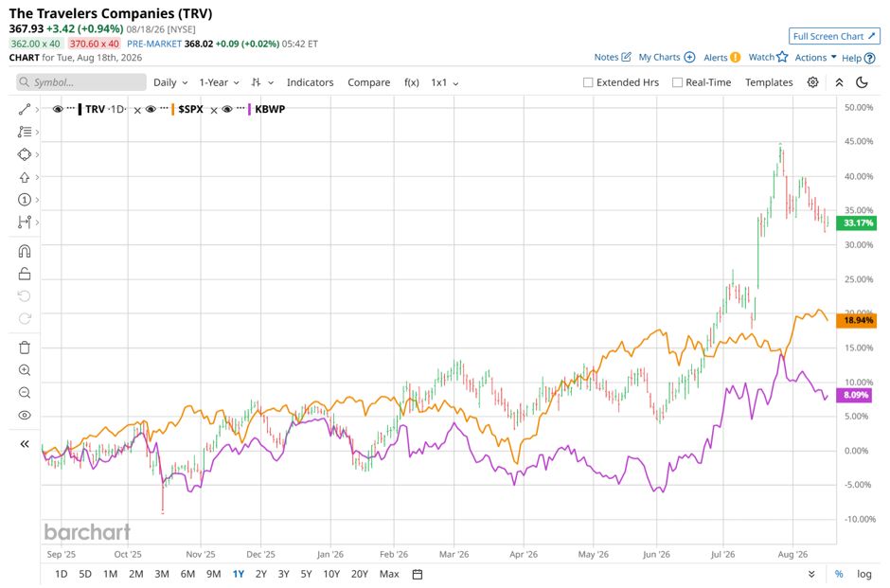Open the expand arrow beside numbered label tool

(x=38, y=200)
